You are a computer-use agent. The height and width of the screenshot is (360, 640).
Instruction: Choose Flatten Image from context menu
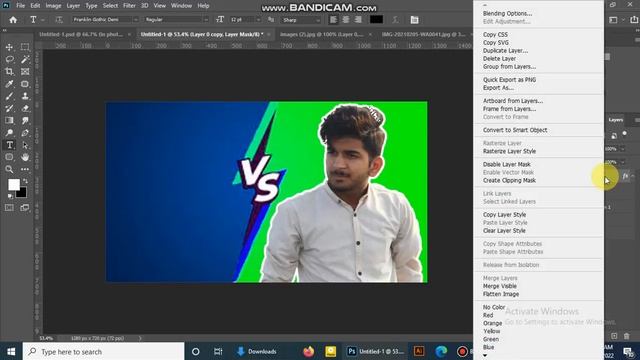coord(501,294)
